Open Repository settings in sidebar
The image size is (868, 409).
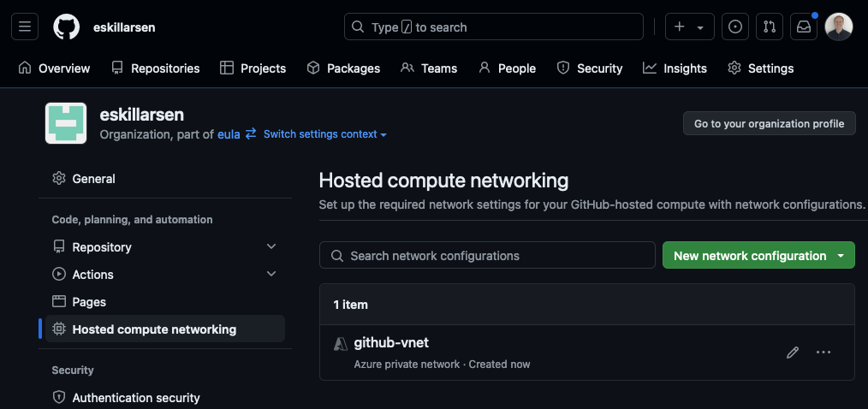[165, 246]
